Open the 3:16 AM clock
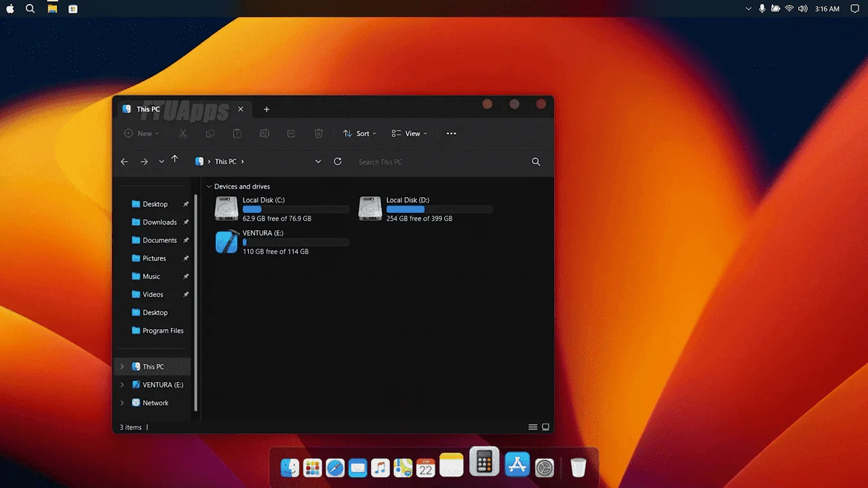 (827, 9)
